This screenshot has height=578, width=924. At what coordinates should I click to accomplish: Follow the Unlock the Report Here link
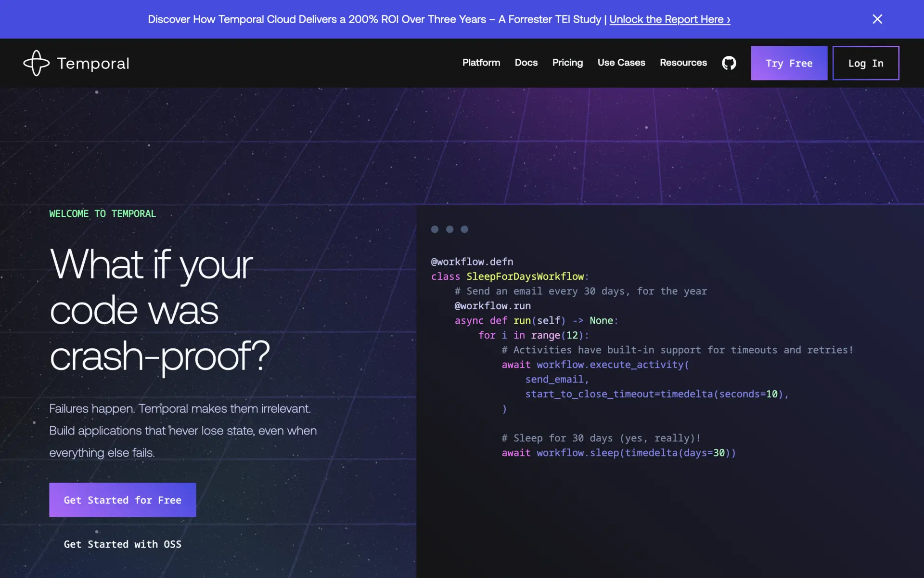pos(669,19)
